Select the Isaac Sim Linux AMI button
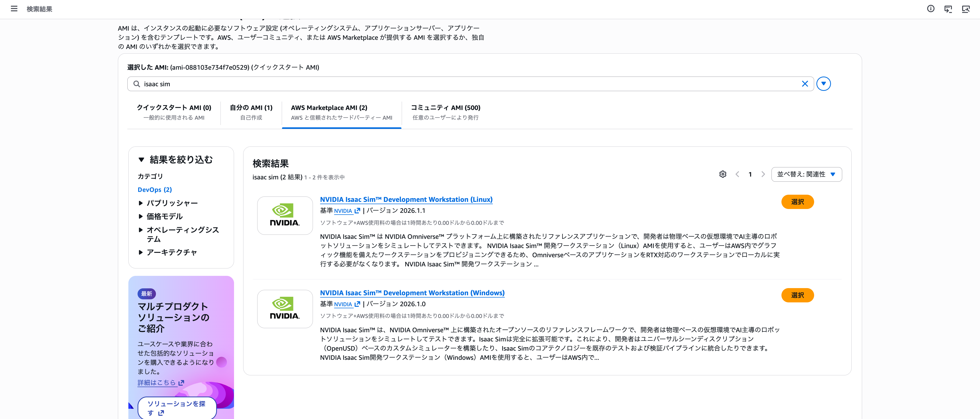 [797, 202]
